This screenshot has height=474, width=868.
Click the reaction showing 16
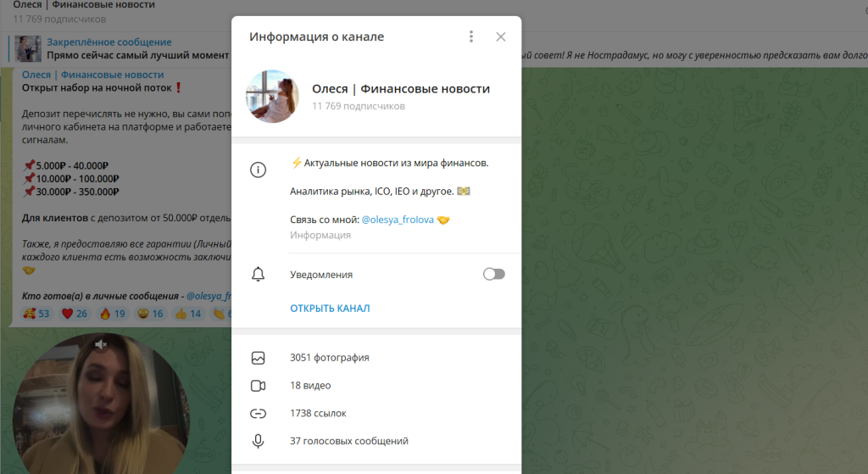point(151,314)
